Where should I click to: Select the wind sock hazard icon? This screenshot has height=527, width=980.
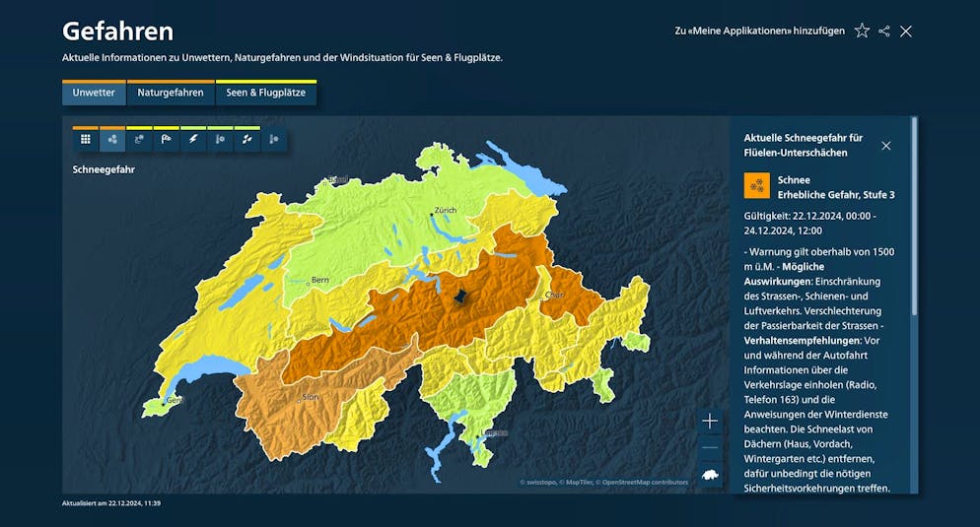click(x=167, y=140)
